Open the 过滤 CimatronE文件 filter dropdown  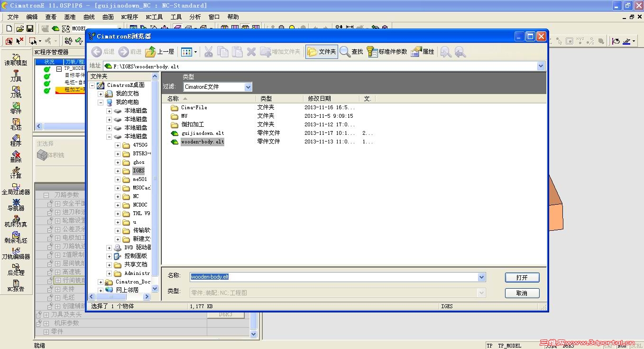coord(248,87)
